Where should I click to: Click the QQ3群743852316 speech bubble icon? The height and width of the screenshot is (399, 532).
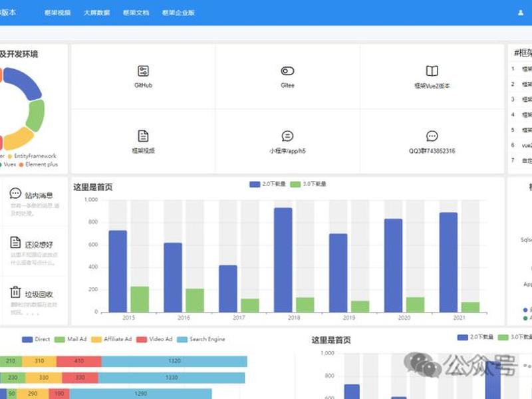point(432,136)
